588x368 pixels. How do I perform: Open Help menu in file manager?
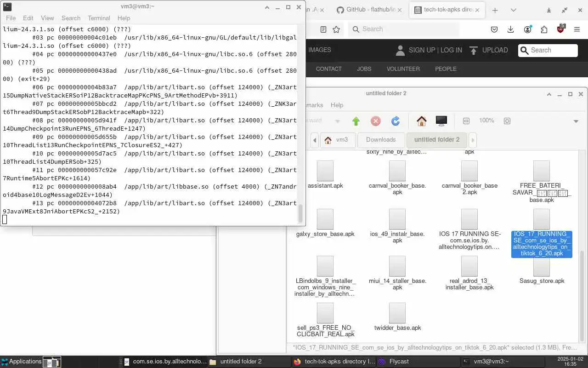coord(337,105)
